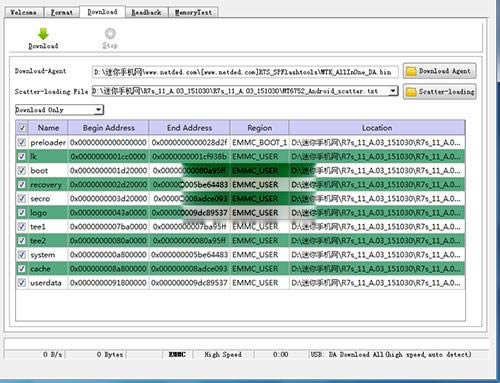Viewport: 500px width, 383px height.
Task: Click folder icon on Scatter-loading button
Action: tap(411, 91)
